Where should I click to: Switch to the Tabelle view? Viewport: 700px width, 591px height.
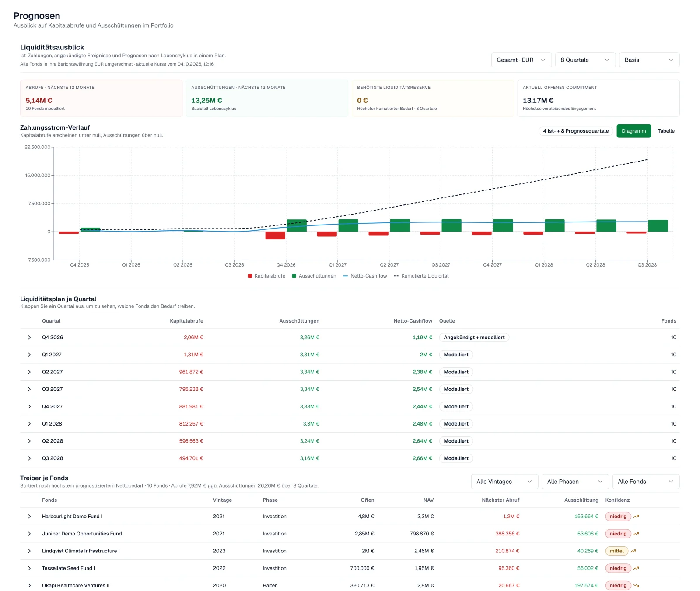pyautogui.click(x=666, y=131)
